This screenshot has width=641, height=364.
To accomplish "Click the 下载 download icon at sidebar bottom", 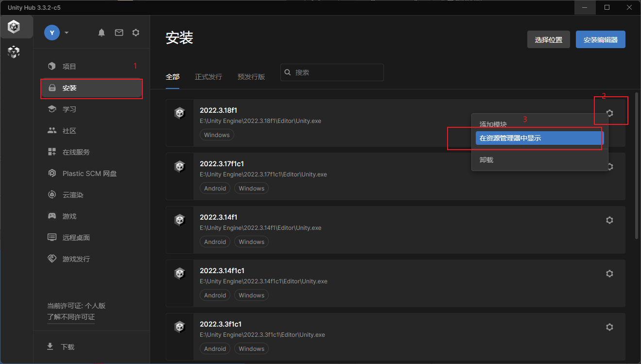I will click(50, 347).
